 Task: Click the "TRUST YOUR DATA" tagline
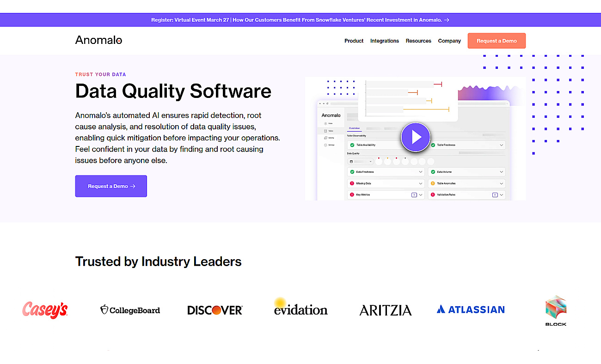click(100, 74)
